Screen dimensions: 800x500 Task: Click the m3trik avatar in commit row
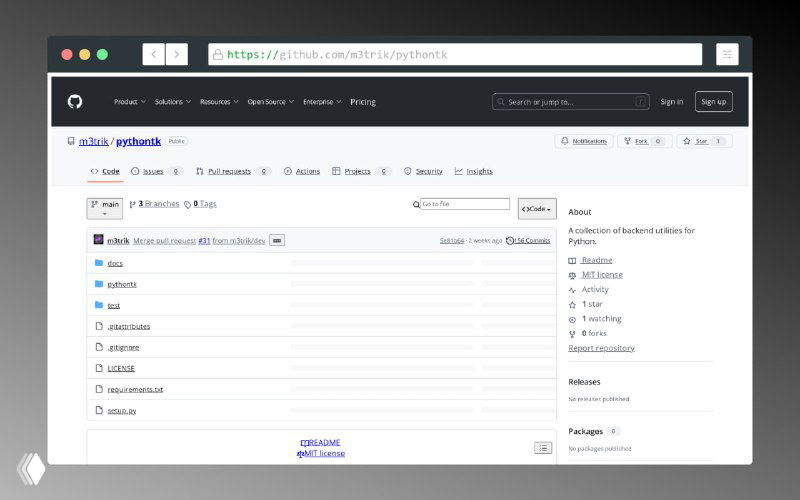pyautogui.click(x=99, y=240)
